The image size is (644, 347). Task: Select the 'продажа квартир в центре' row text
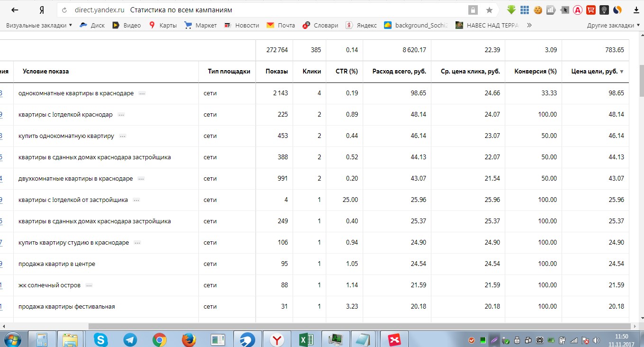57,264
